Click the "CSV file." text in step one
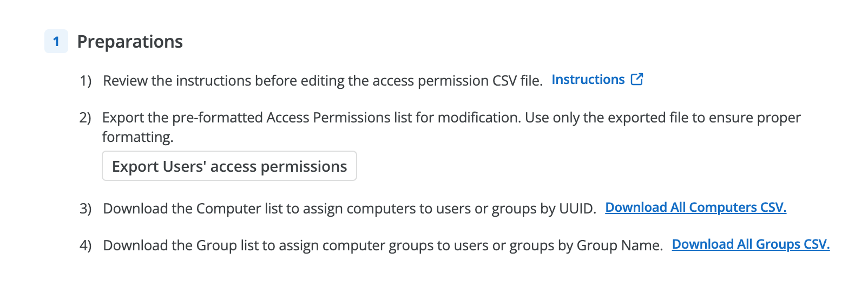 [x=517, y=81]
